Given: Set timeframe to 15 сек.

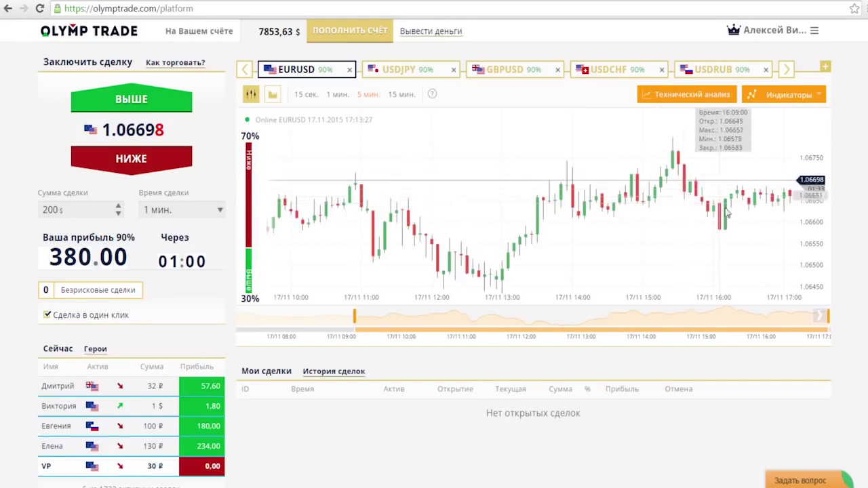Looking at the screenshot, I should [x=306, y=95].
